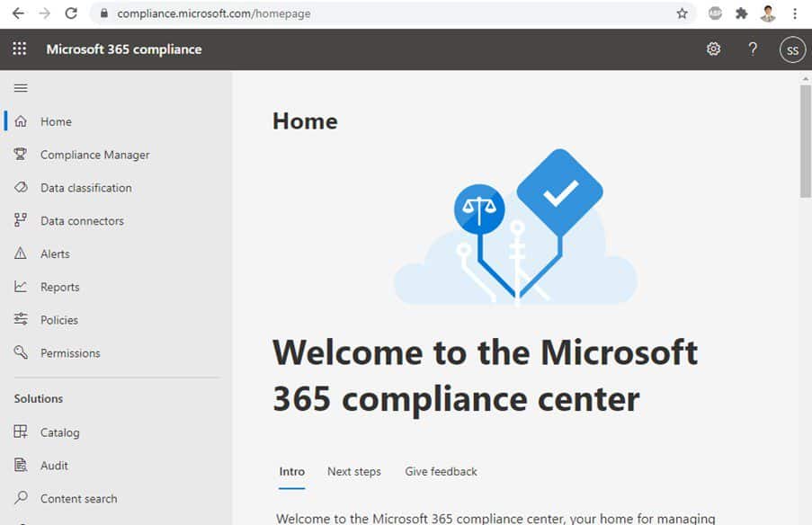Click the Permissions key icon
The width and height of the screenshot is (812, 525).
(x=21, y=352)
